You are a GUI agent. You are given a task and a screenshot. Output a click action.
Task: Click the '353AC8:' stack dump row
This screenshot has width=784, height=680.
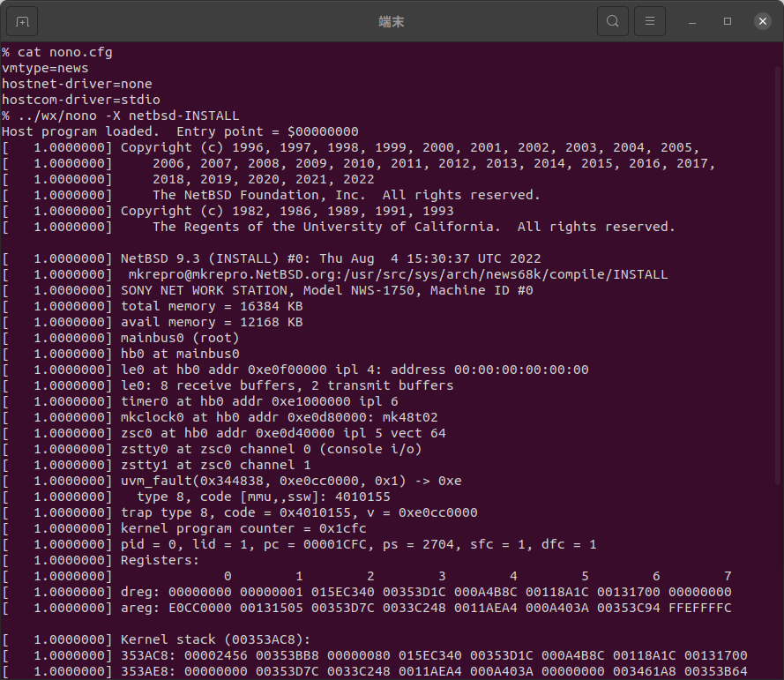click(x=375, y=655)
